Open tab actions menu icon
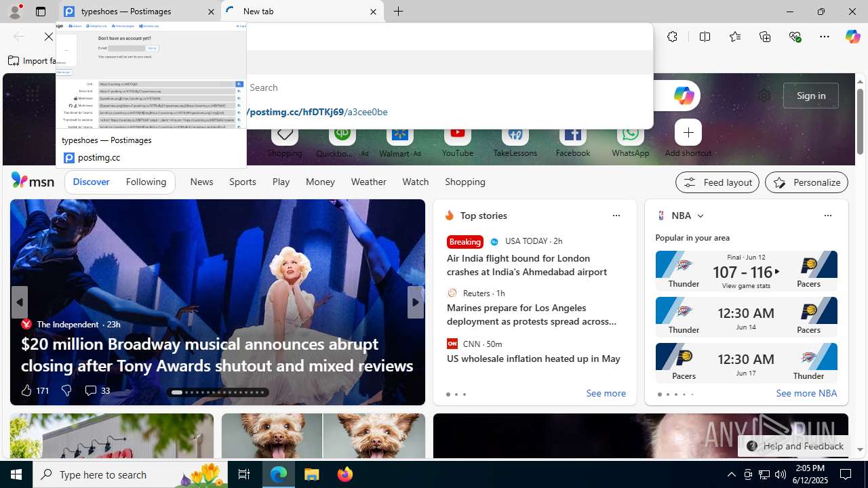The width and height of the screenshot is (868, 488). pyautogui.click(x=41, y=12)
